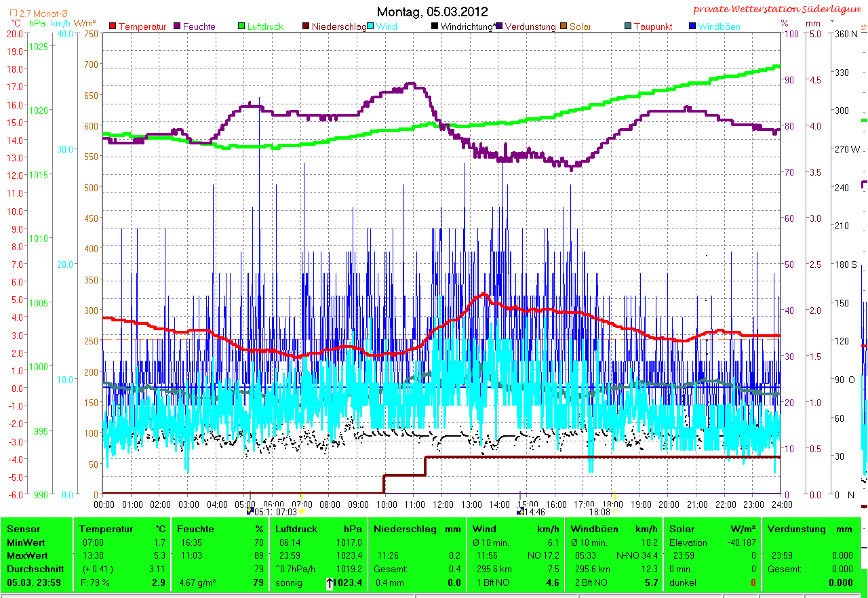Click the black Windrichtung legend square
868x598 pixels.
[x=435, y=26]
